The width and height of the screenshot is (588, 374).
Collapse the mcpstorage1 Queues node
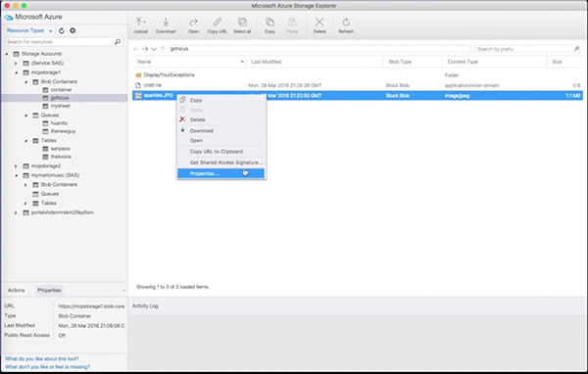(25, 116)
